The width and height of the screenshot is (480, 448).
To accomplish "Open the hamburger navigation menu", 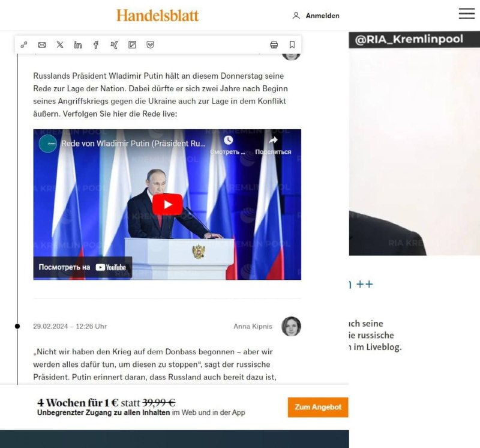I will pos(467,14).
